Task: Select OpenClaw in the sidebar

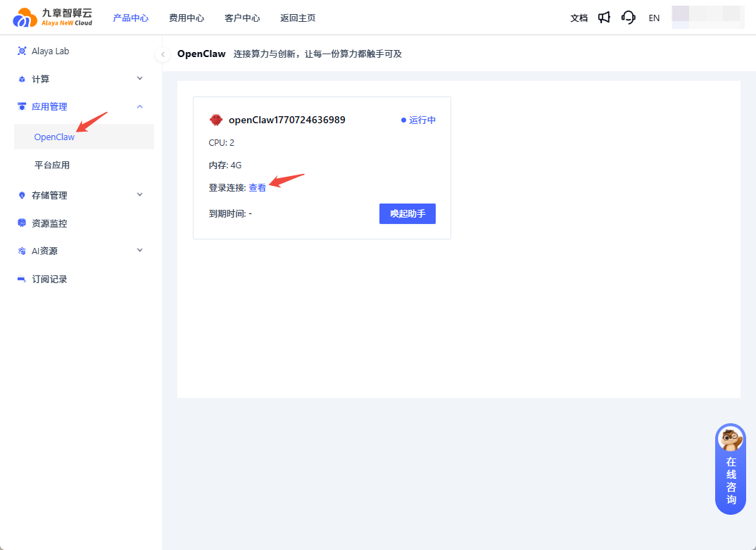Action: tap(84, 137)
